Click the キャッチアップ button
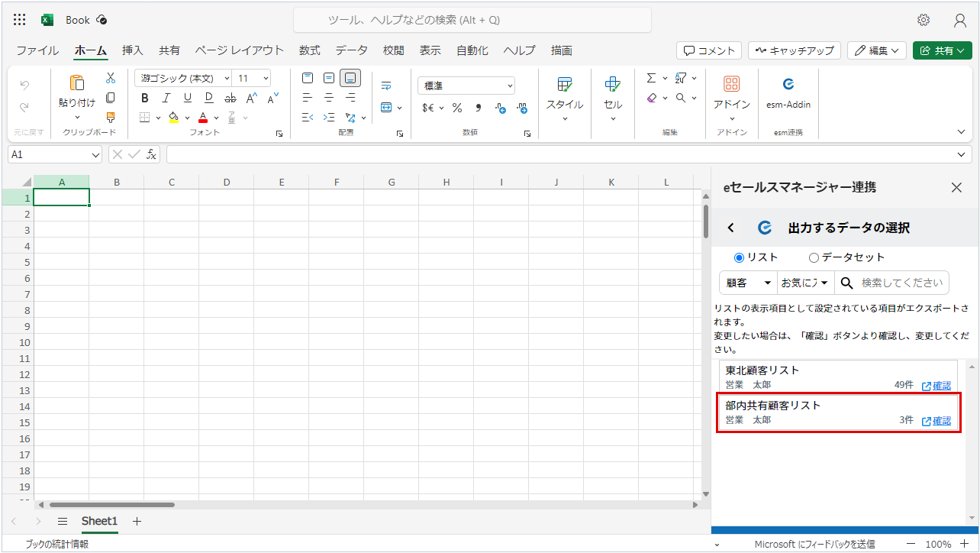 pyautogui.click(x=794, y=50)
